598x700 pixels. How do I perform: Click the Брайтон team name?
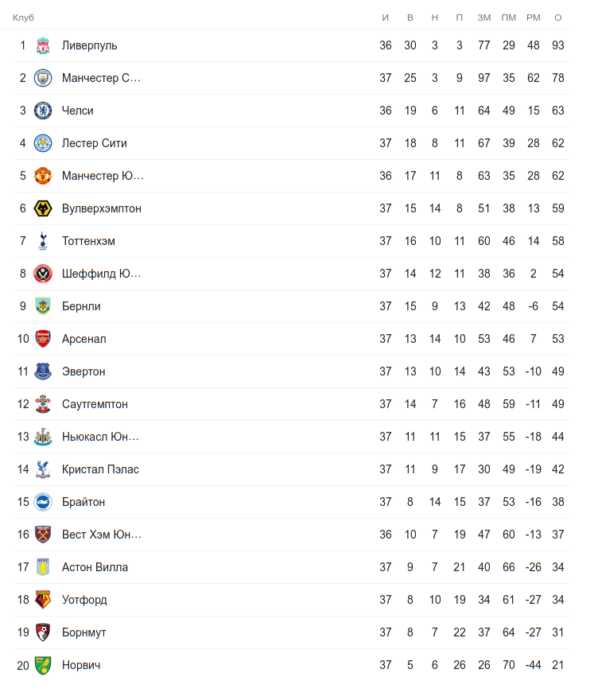point(83,502)
